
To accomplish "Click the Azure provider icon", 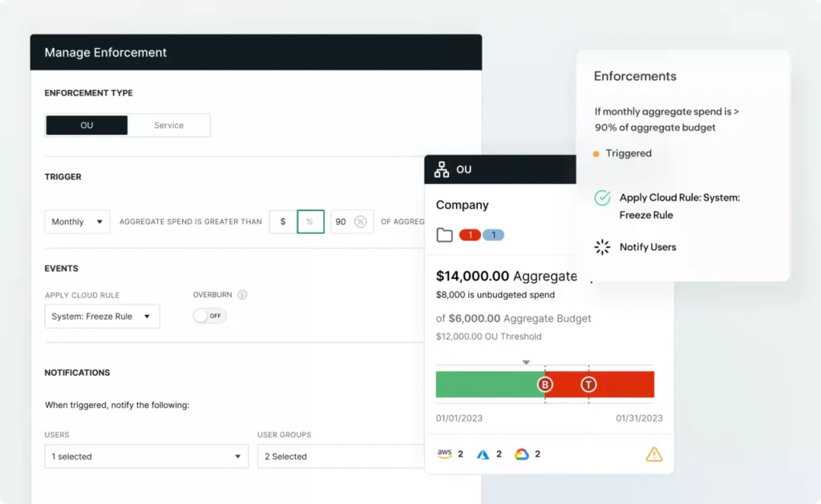I will pos(483,454).
